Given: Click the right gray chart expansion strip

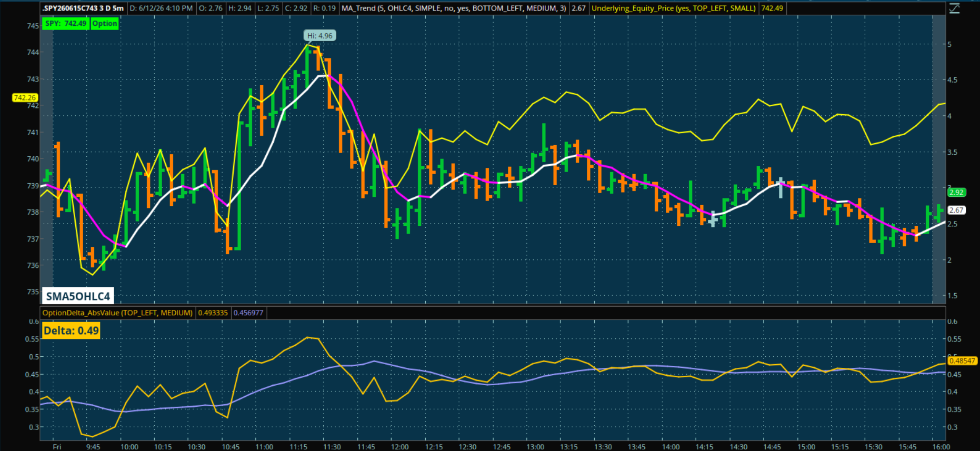Looking at the screenshot, I should 939,159.
